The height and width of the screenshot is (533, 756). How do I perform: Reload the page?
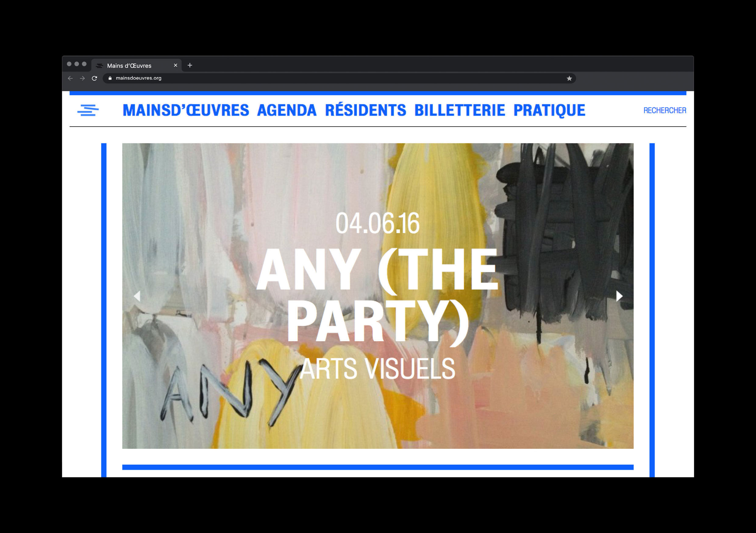coord(94,78)
